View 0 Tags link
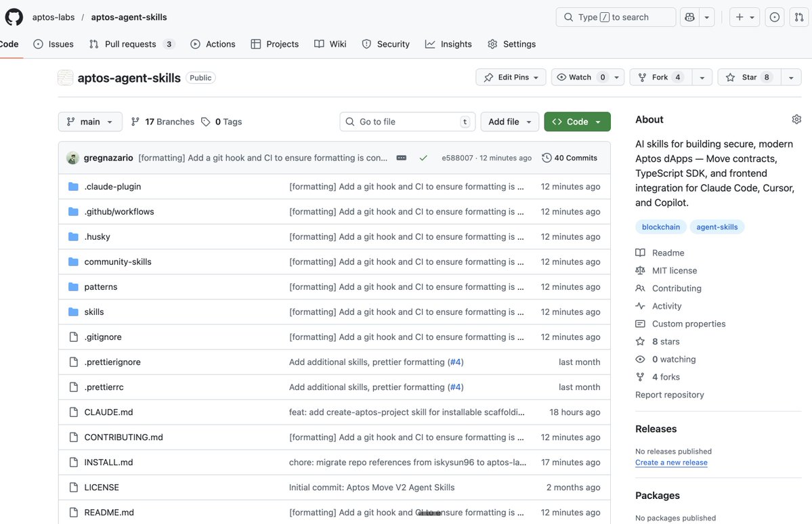The width and height of the screenshot is (812, 524). pos(221,122)
